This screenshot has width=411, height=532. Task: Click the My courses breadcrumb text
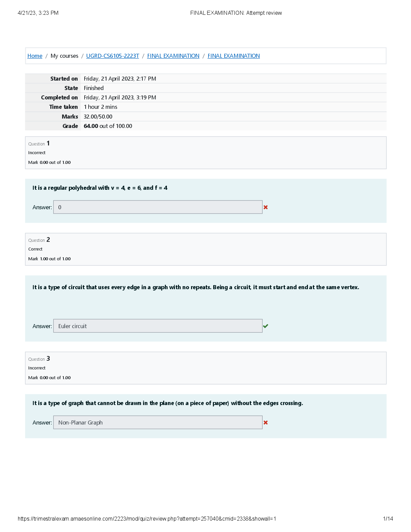64,56
